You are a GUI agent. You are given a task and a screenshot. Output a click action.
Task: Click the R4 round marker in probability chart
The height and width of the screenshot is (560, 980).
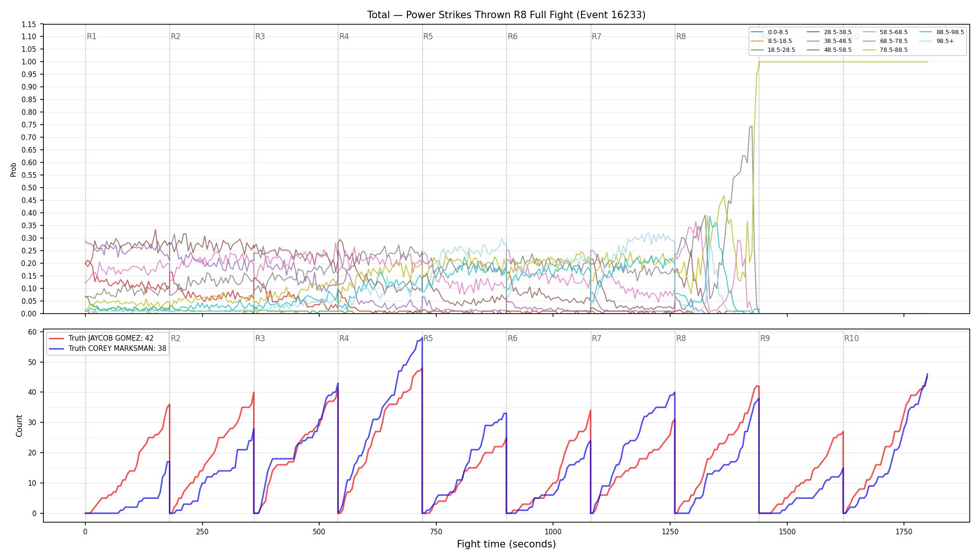tap(344, 36)
